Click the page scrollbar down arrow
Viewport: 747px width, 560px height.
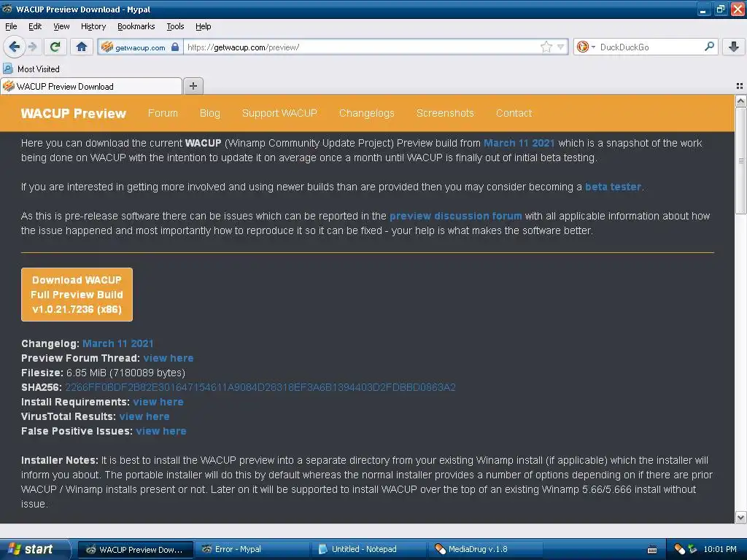[740, 517]
